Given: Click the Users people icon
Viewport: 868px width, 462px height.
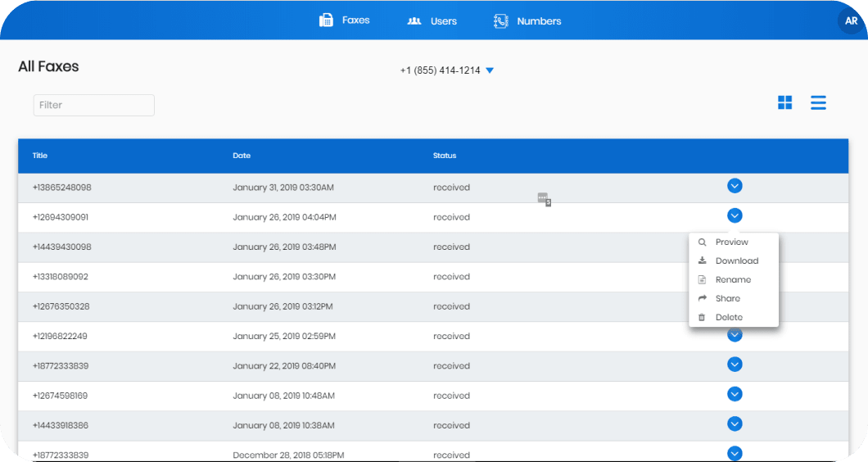Looking at the screenshot, I should [414, 21].
